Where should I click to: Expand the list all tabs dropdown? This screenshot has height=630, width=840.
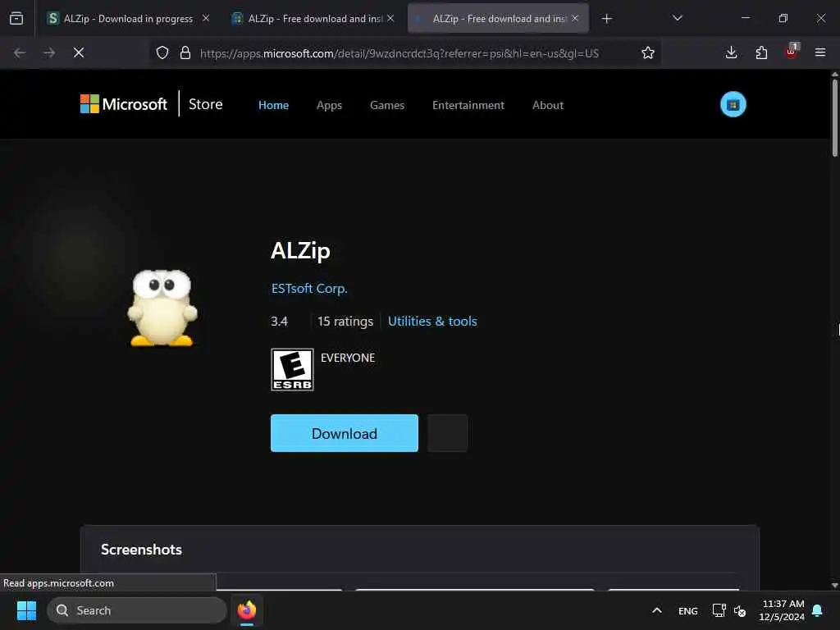click(x=677, y=18)
